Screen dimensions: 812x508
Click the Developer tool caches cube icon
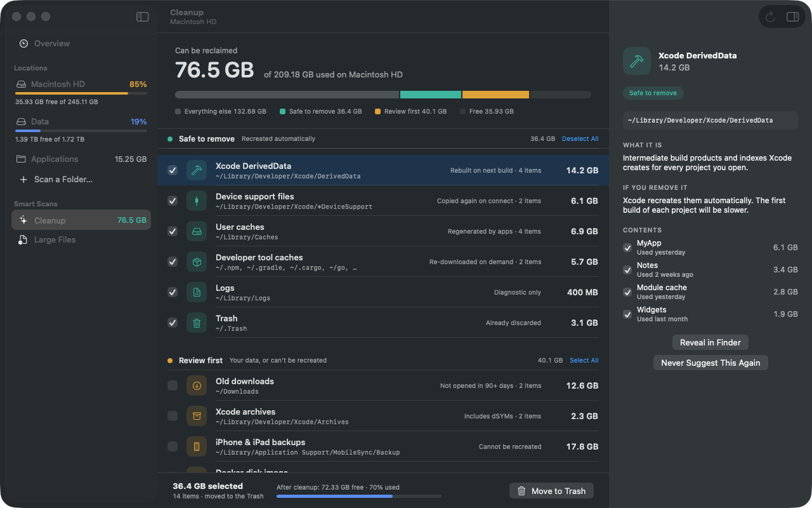[197, 262]
